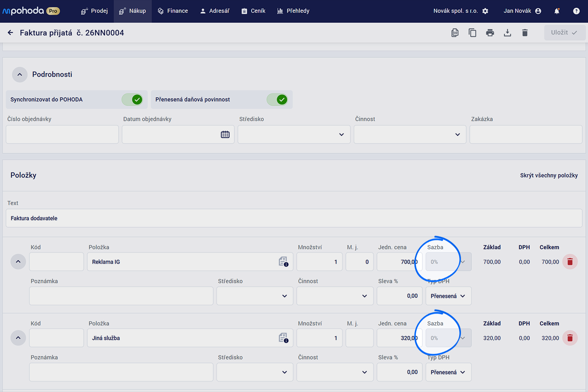This screenshot has height=392, width=588.
Task: Click Skrýt všechny položky link
Action: [x=549, y=175]
